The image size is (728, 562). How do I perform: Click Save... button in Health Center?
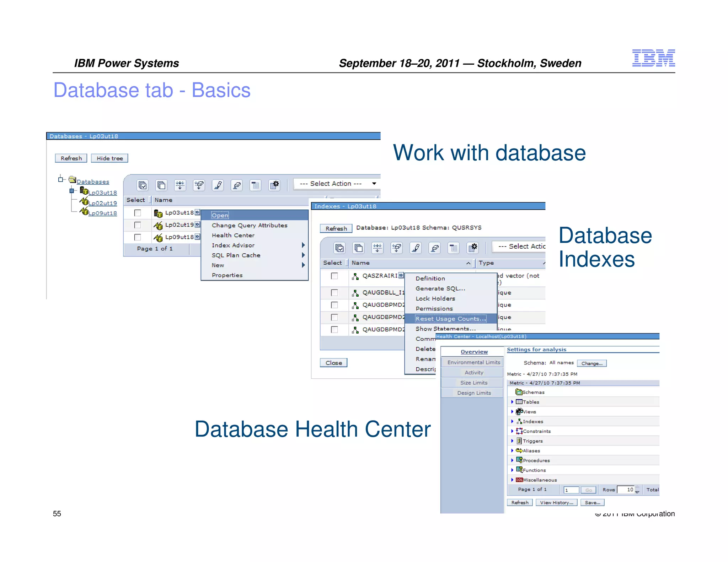point(593,503)
